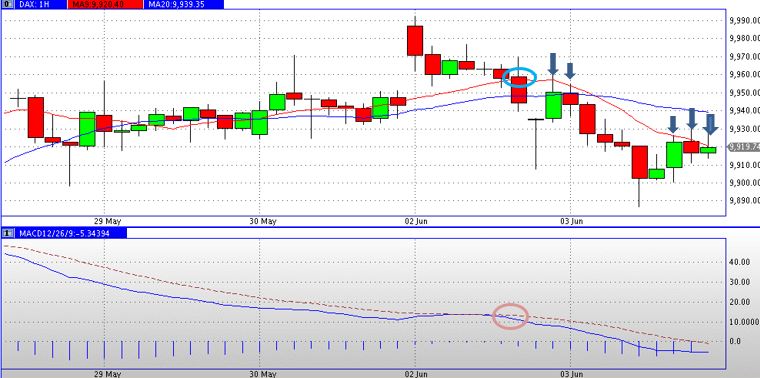Click "30 May" date under the price chart

pyautogui.click(x=263, y=221)
